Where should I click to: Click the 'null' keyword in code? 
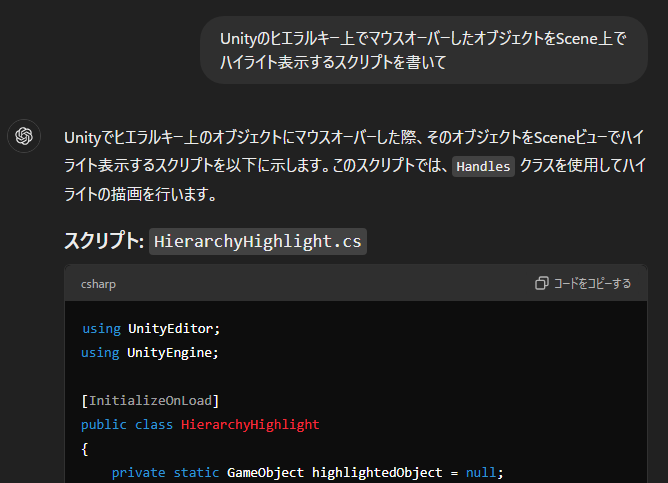point(481,472)
